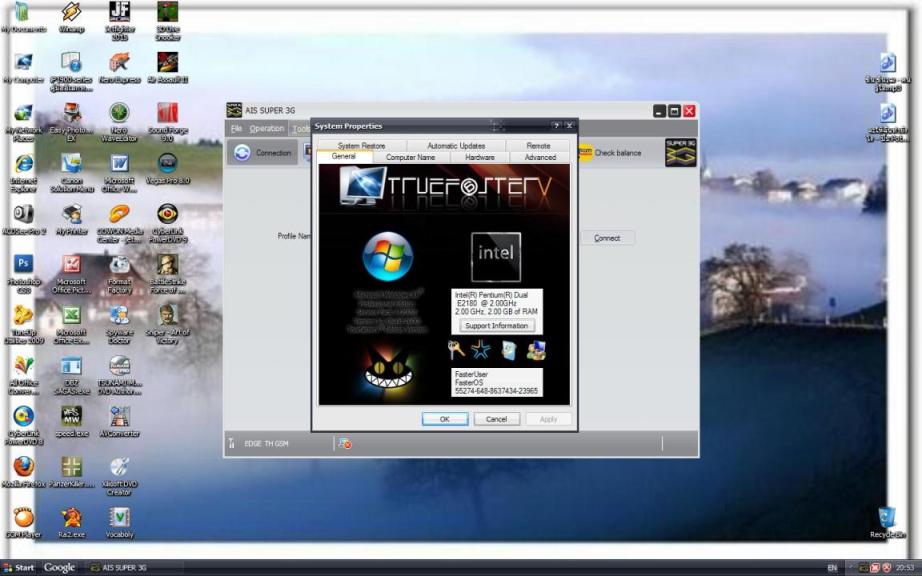
Task: Select the Ra2.exe desktop icon
Action: (72, 523)
